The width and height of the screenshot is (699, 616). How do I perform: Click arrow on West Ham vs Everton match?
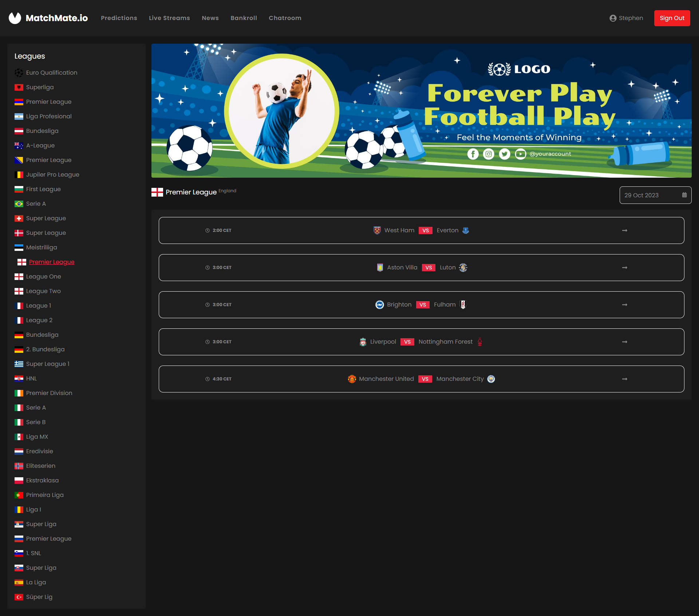coord(624,230)
